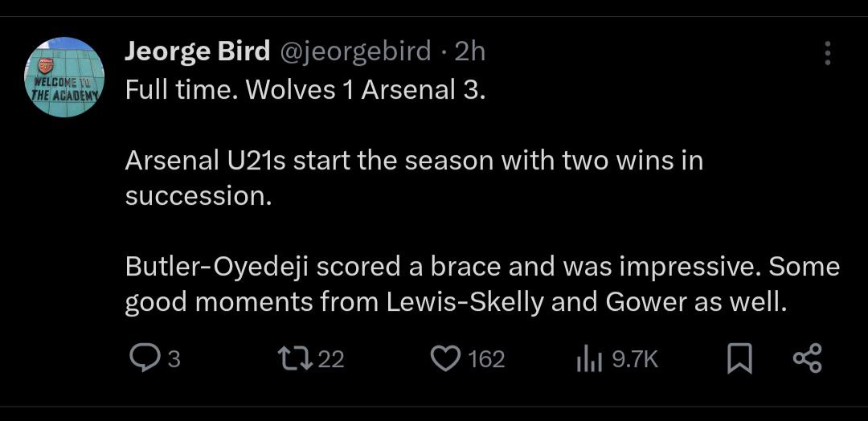This screenshot has width=868, height=421.
Task: Open the tweet via the 2h timestamp
Action: click(x=470, y=51)
